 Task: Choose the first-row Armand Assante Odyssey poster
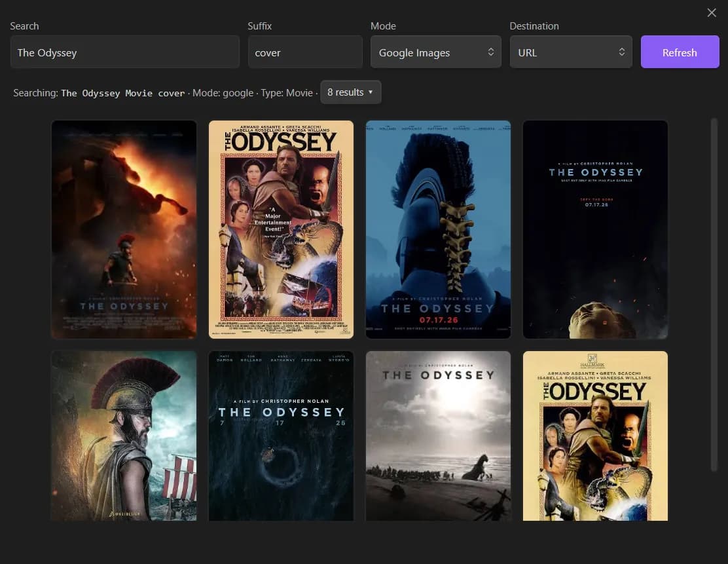[281, 229]
